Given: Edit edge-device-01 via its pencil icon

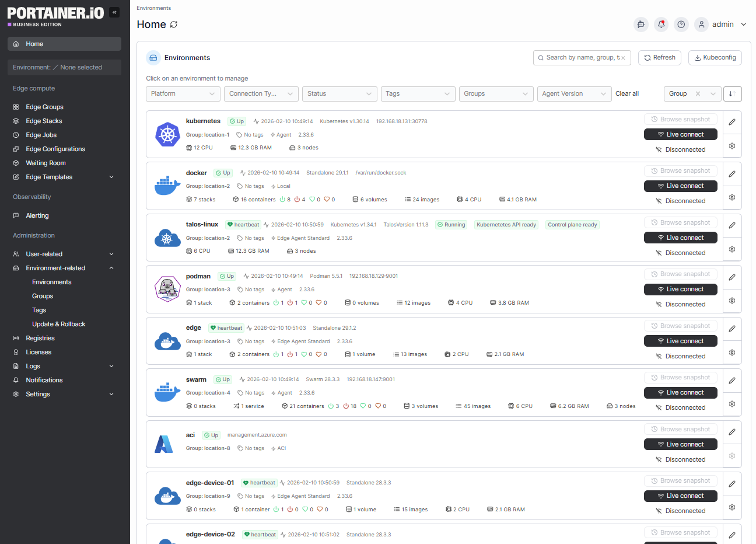Looking at the screenshot, I should 732,484.
